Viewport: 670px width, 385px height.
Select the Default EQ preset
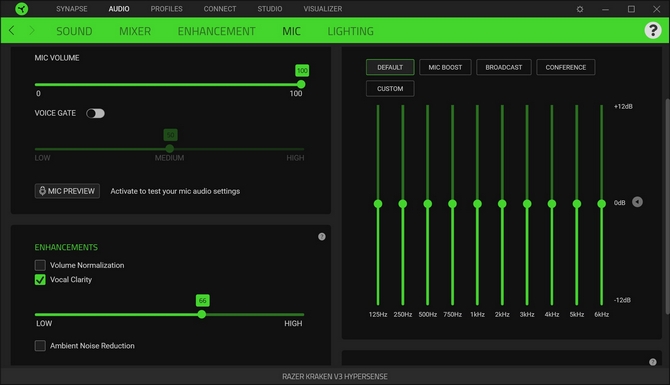coord(390,67)
